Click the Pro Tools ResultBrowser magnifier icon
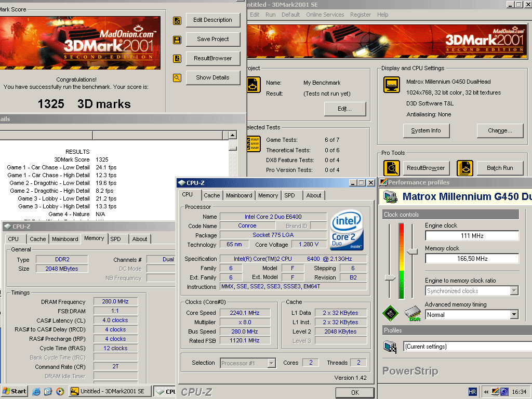Screen dimensions: 532x399 click(x=392, y=168)
